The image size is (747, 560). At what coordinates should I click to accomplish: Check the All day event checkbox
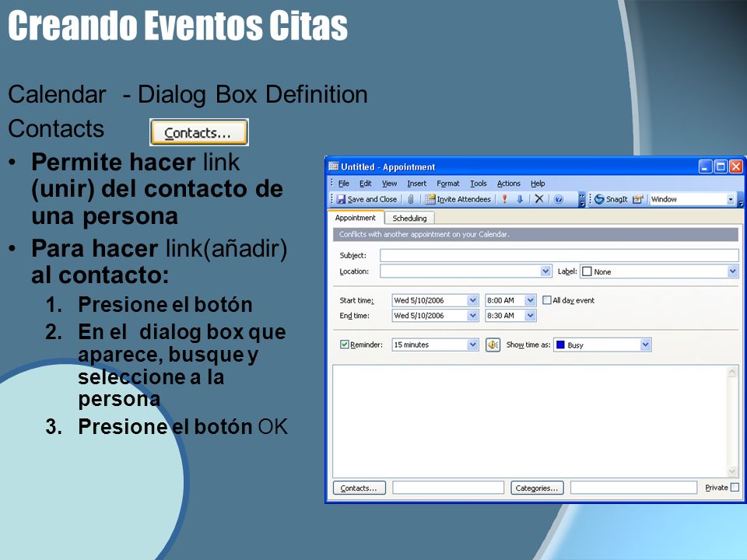[x=547, y=300]
